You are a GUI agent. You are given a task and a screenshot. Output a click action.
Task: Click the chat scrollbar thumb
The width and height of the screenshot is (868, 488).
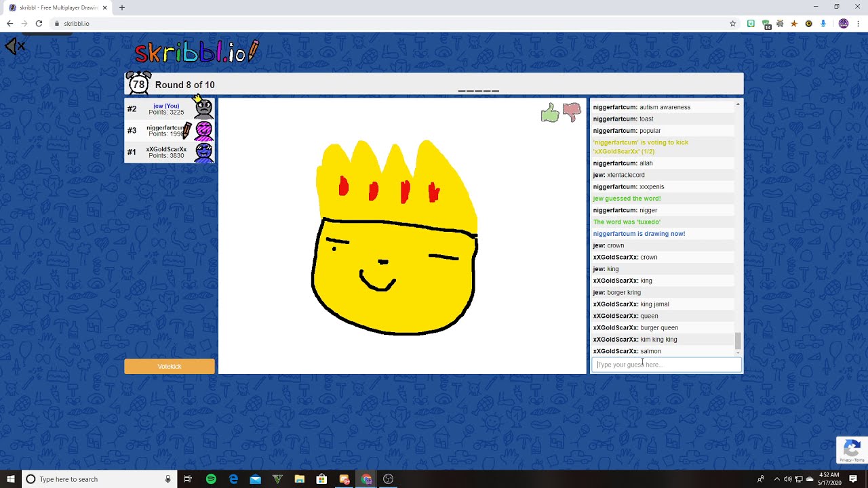point(738,340)
